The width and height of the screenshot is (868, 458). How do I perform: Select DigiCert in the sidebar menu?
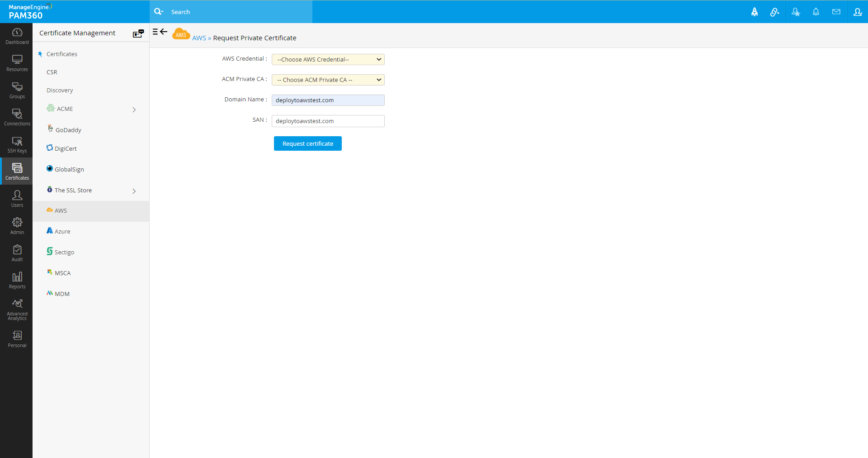66,148
